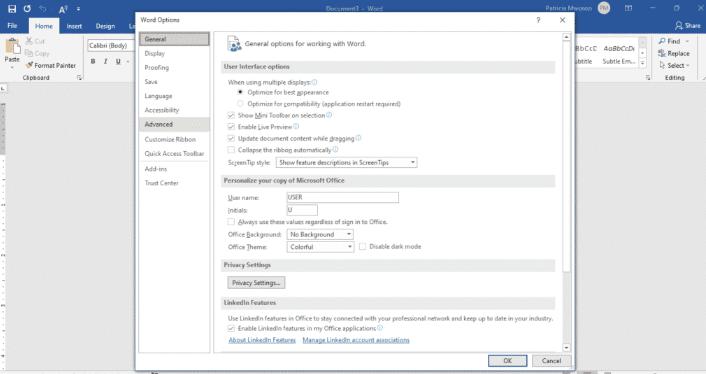Click the Privacy Settings button
Image resolution: width=706 pixels, height=374 pixels.
tap(256, 283)
